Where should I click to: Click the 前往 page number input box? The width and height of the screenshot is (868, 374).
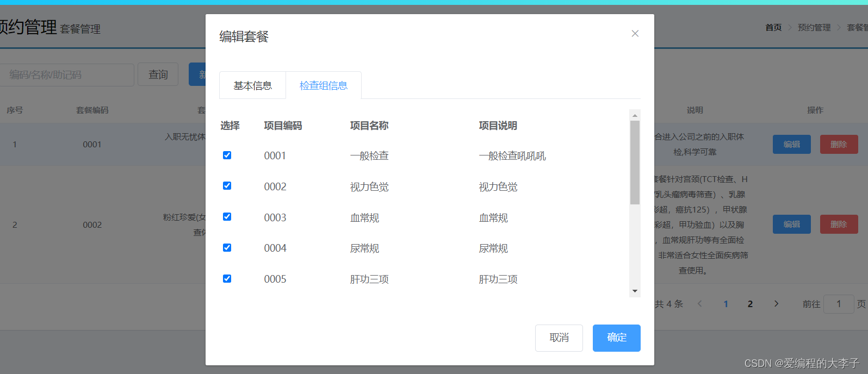pyautogui.click(x=839, y=304)
